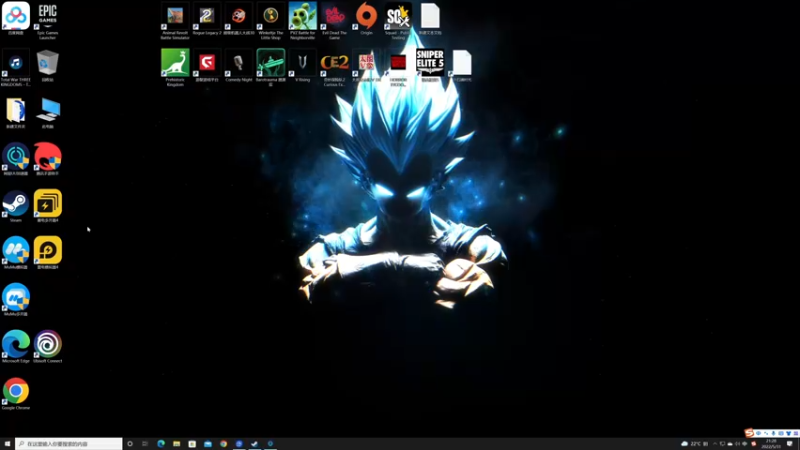Launch Barotrauma submarine shortcut

point(270,67)
